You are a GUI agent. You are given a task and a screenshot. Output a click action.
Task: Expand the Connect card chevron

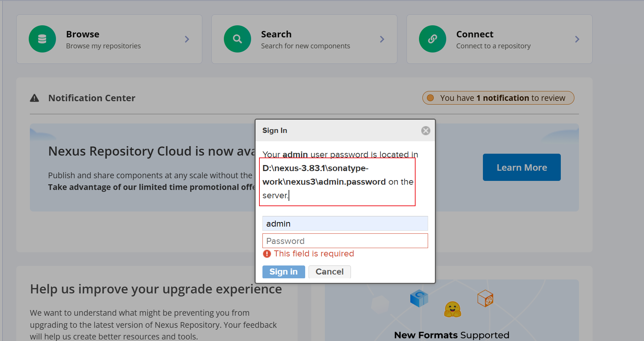click(x=577, y=39)
